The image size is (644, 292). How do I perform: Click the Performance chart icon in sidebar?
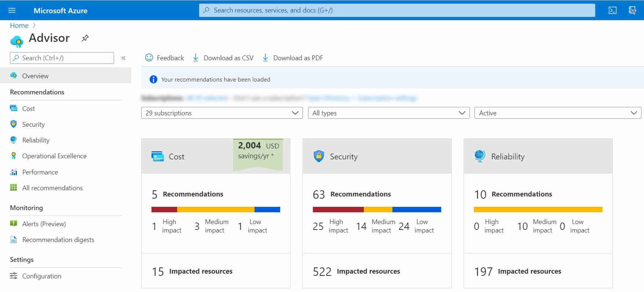14,172
